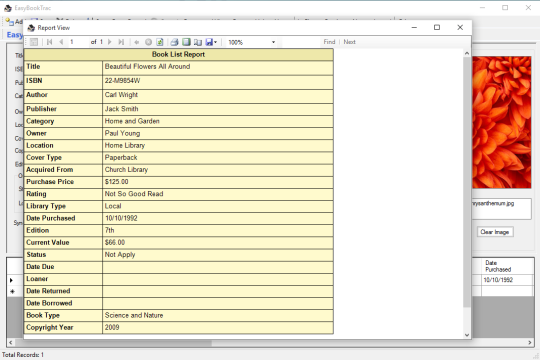Minimize the Report View window
The image size is (540, 360).
[x=414, y=27]
